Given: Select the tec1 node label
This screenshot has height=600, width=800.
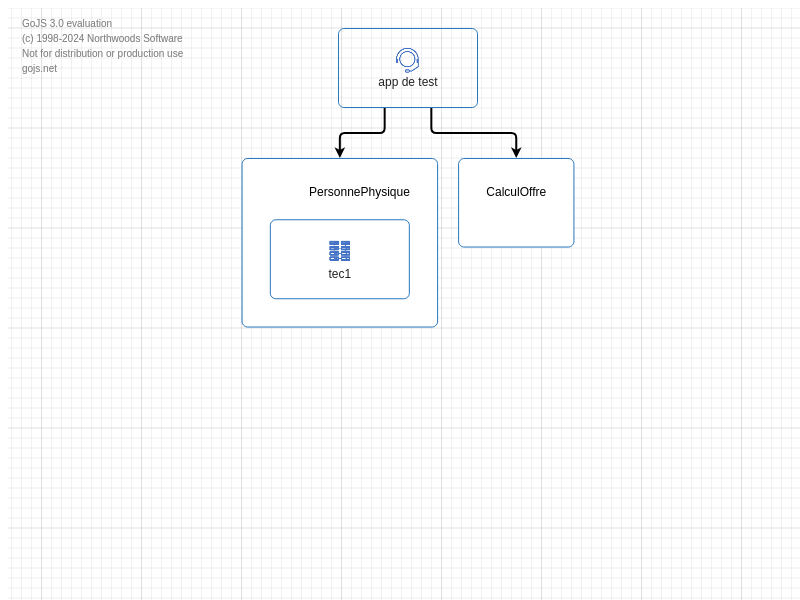Looking at the screenshot, I should click(340, 274).
